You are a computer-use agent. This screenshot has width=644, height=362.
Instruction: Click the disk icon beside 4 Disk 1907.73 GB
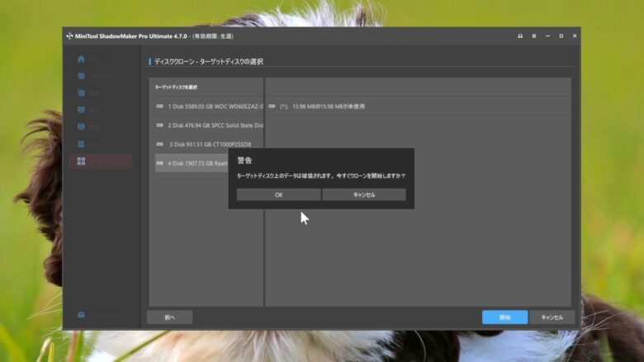click(x=160, y=163)
